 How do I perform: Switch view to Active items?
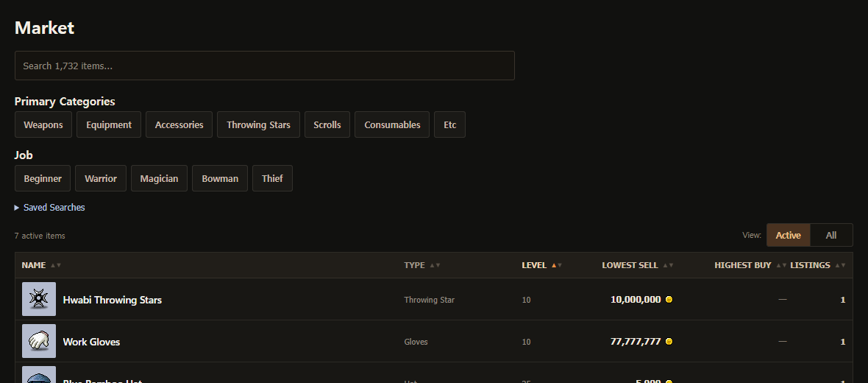point(789,235)
